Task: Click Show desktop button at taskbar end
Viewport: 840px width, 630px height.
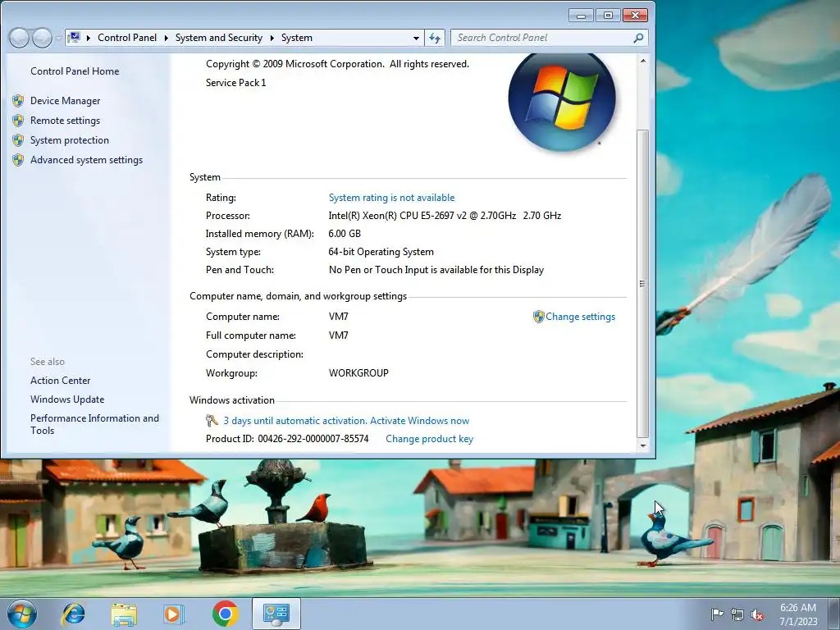Action: point(834,614)
